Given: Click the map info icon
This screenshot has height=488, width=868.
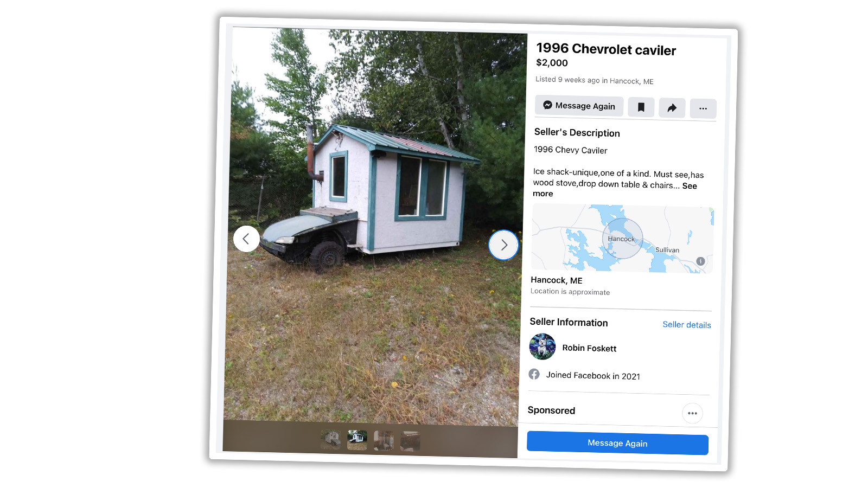Looking at the screenshot, I should [700, 261].
